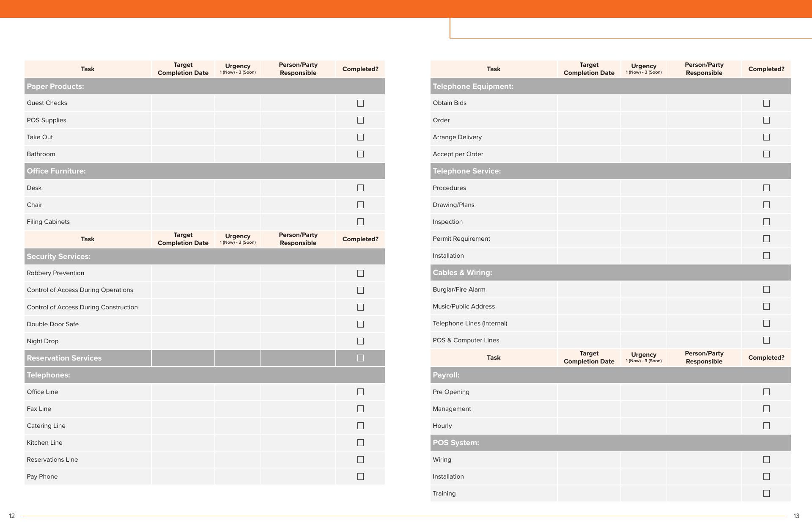812x526 pixels.
Task: Click the Hourly target completion date cell
Action: pos(589,426)
